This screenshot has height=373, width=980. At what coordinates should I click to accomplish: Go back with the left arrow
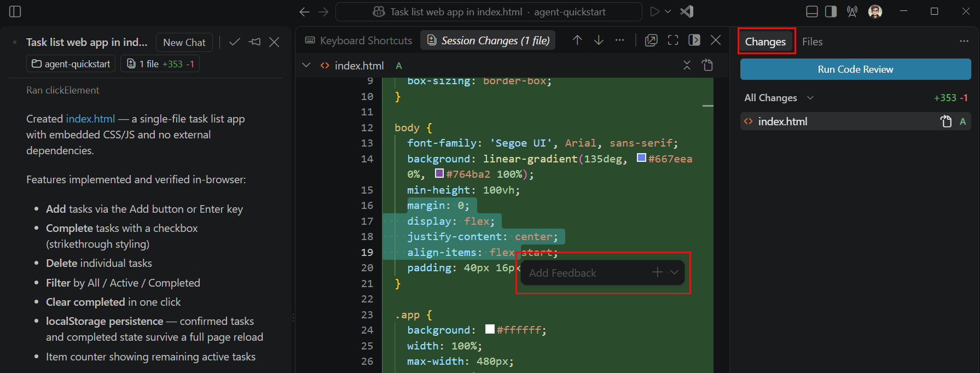[305, 11]
